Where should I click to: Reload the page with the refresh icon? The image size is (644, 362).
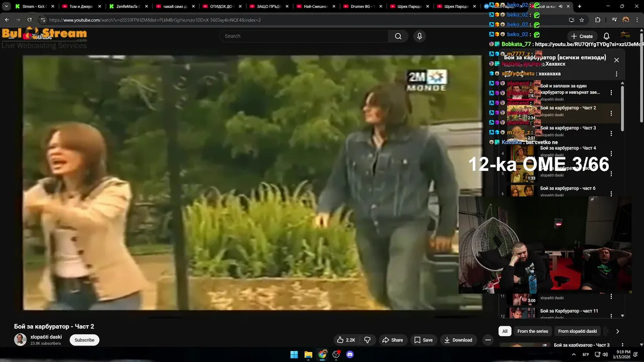(29, 20)
